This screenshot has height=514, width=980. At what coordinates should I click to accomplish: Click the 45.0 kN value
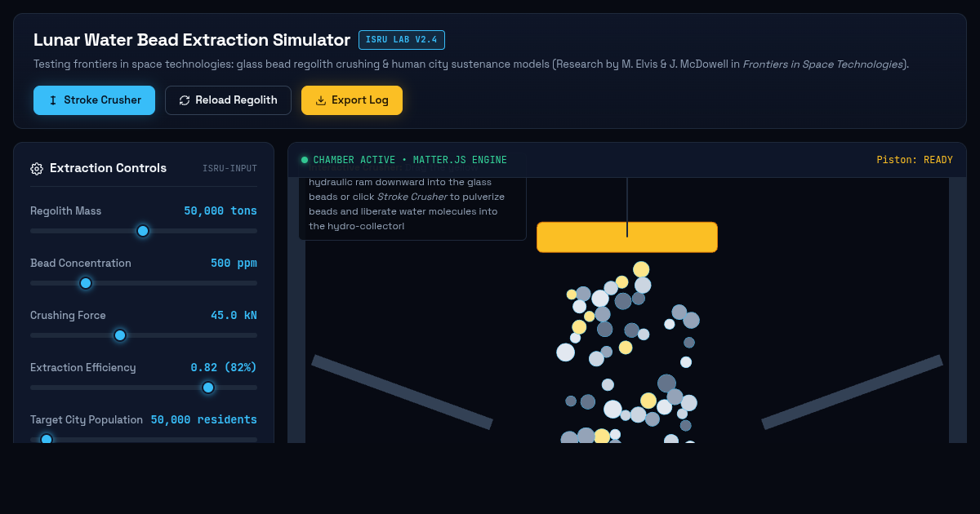click(x=234, y=315)
